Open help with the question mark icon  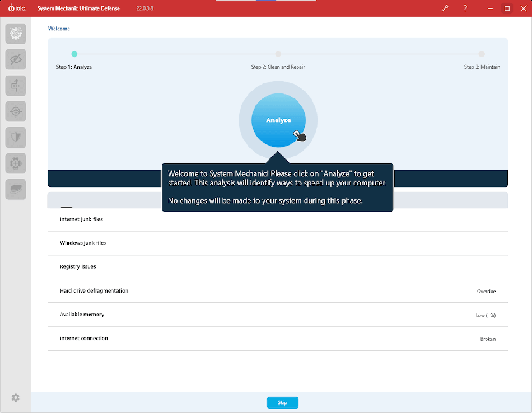click(x=465, y=8)
